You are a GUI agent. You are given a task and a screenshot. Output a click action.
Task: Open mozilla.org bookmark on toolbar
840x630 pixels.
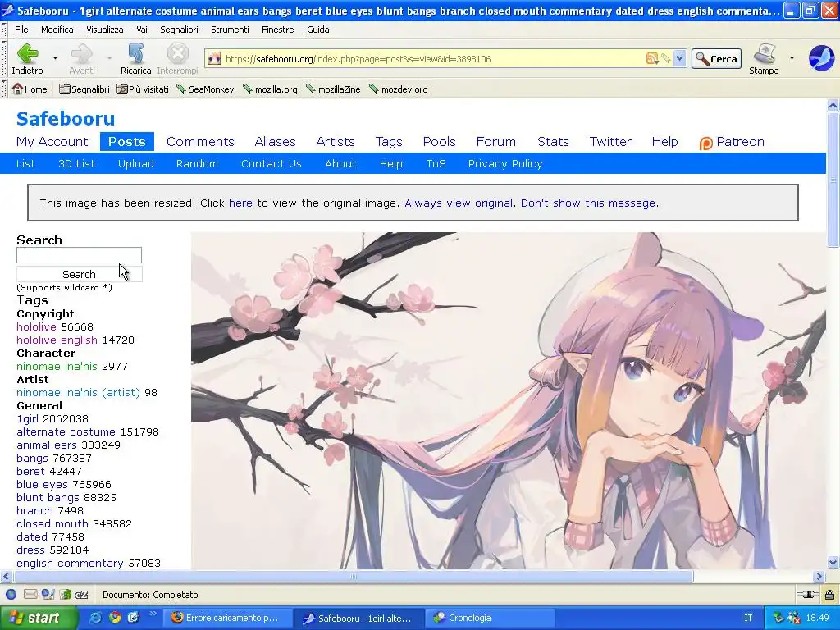270,89
